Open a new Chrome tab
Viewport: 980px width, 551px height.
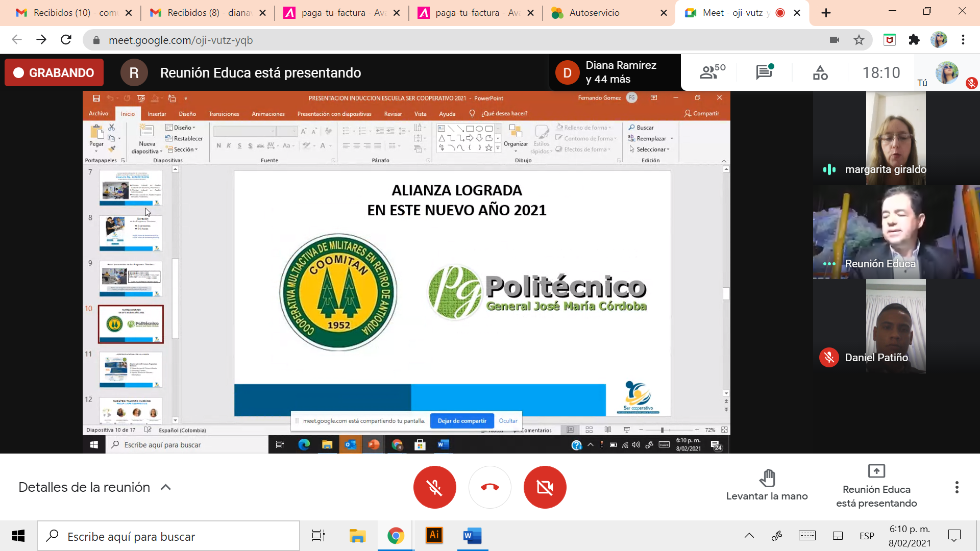pos(826,13)
